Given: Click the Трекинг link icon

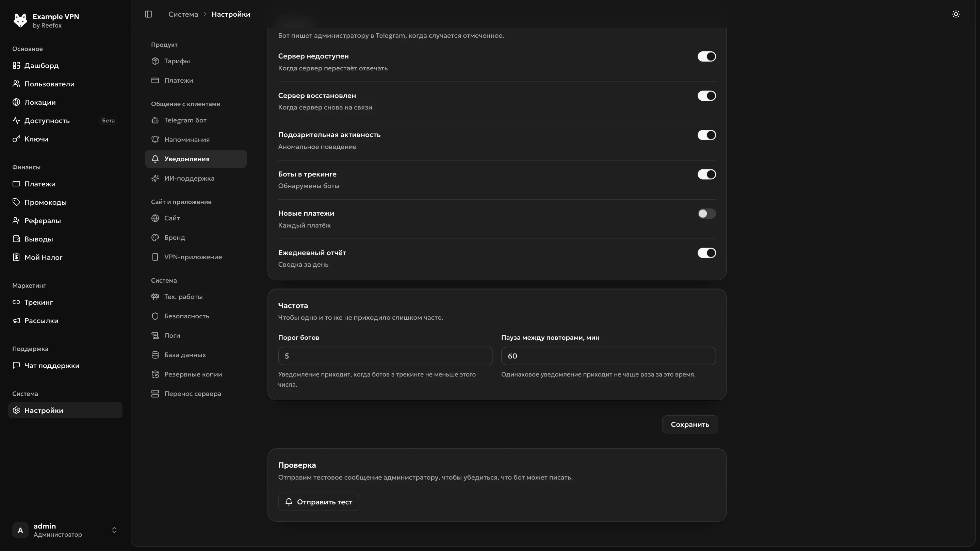Looking at the screenshot, I should (x=16, y=302).
